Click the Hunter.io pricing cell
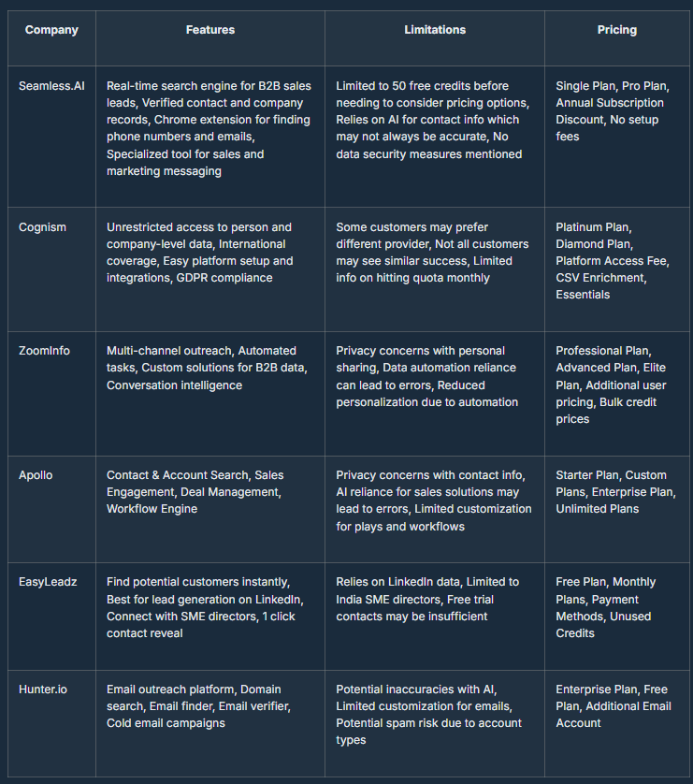Image resolution: width=693 pixels, height=784 pixels. pos(613,706)
